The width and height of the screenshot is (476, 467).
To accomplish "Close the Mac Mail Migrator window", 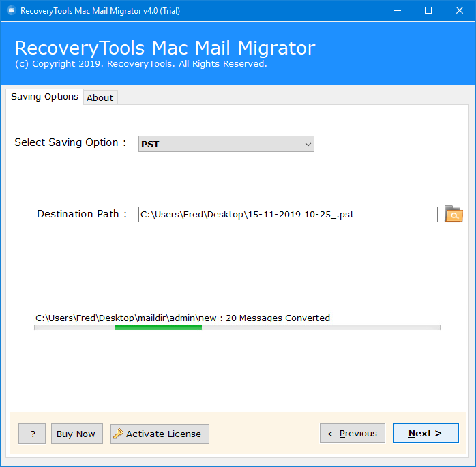I will tap(459, 10).
